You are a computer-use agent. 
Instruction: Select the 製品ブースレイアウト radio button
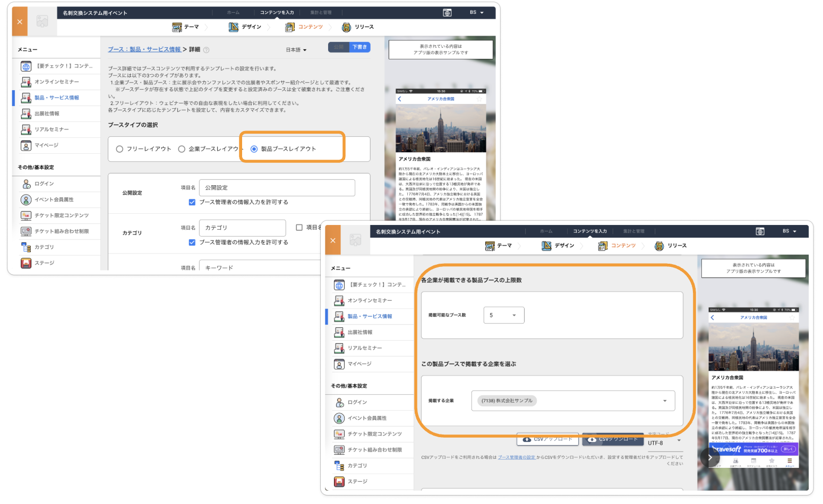[x=254, y=149]
